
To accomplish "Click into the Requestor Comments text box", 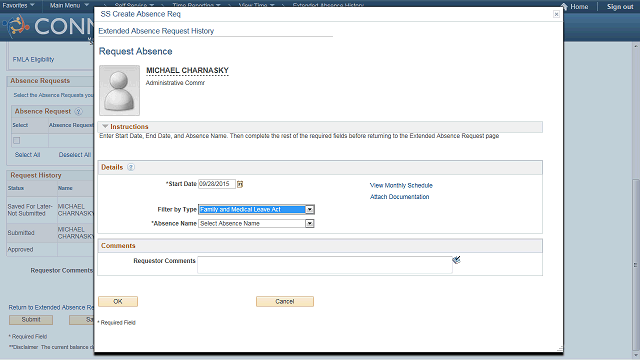I will coord(324,265).
